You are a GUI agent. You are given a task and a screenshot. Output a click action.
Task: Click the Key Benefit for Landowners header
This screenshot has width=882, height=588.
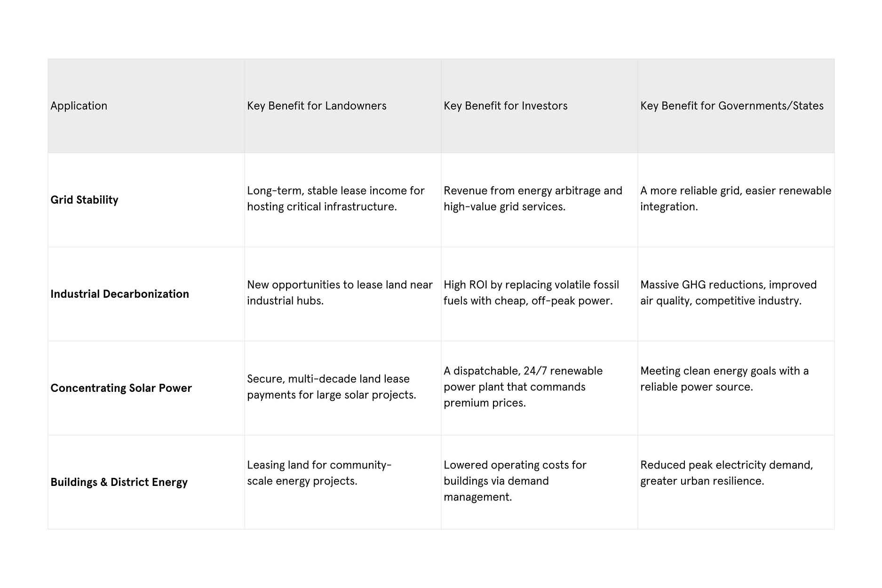tap(317, 106)
